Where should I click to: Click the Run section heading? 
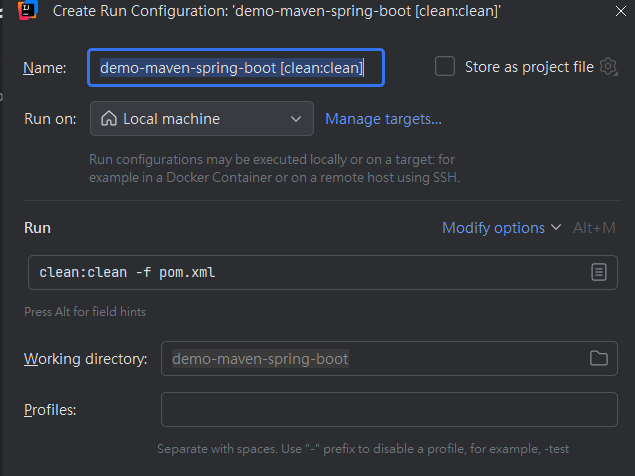pyautogui.click(x=37, y=228)
